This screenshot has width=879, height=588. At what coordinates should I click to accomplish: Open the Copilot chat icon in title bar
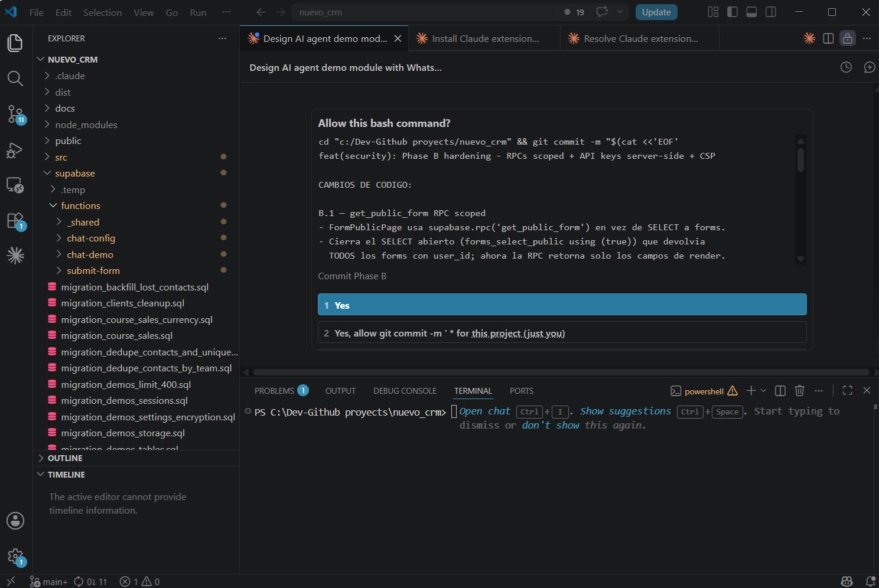click(x=602, y=12)
